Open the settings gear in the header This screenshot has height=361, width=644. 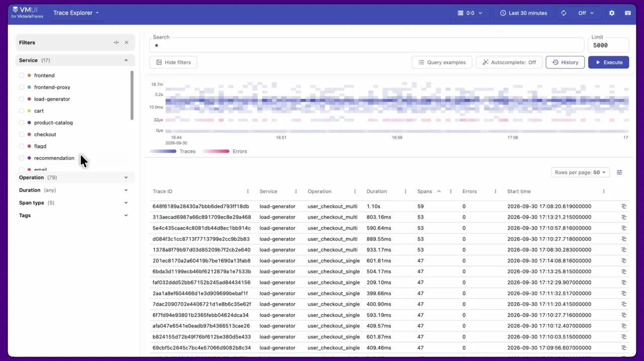[x=612, y=13]
